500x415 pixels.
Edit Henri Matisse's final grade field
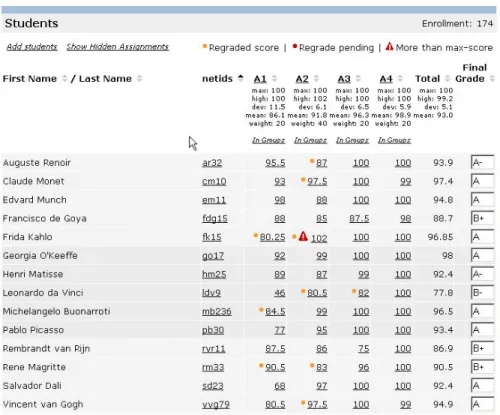tap(482, 274)
